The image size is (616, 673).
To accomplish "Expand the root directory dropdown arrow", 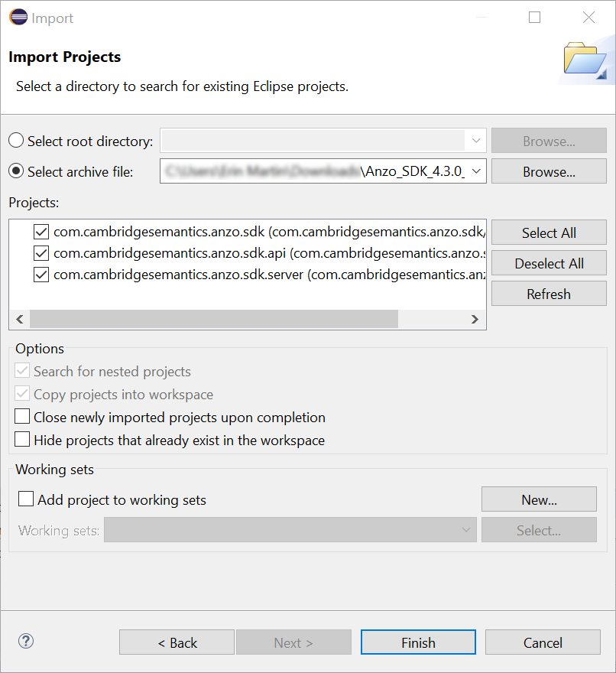I will 475,141.
